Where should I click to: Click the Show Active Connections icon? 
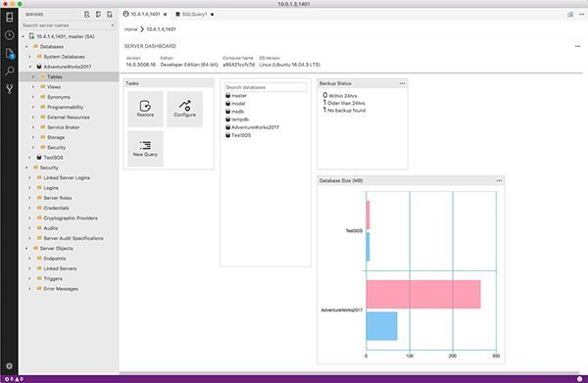tap(110, 15)
